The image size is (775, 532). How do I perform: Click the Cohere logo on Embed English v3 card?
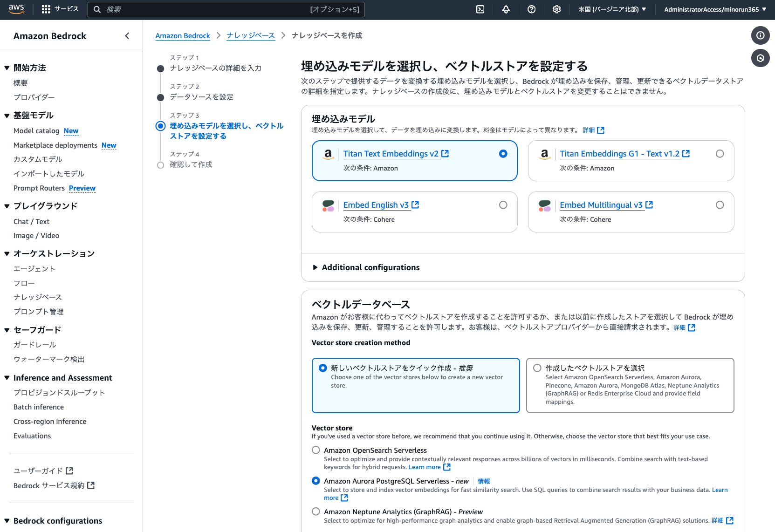coord(328,205)
